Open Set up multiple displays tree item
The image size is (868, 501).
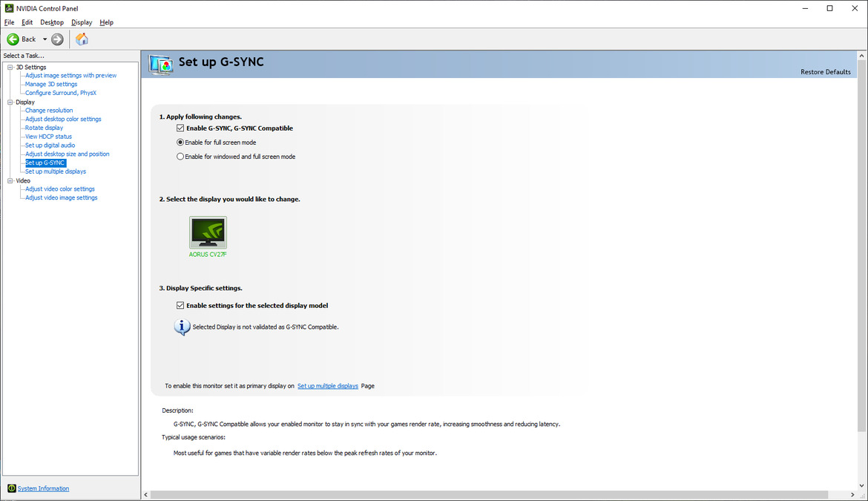coord(56,171)
